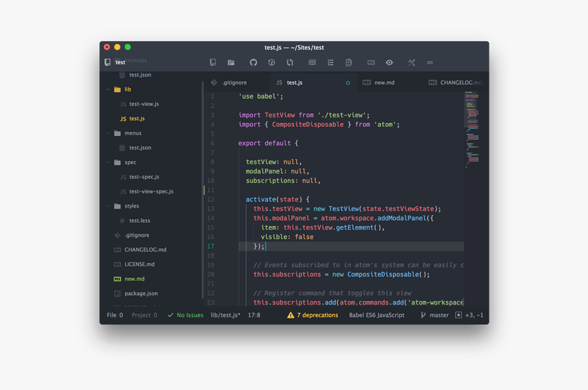
Task: Click the markdown preview toolbar icon
Action: pyautogui.click(x=371, y=63)
